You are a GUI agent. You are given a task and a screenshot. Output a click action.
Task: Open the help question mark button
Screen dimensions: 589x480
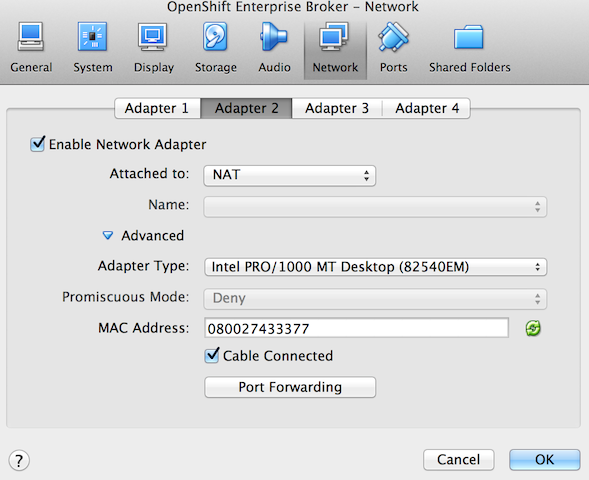(19, 460)
